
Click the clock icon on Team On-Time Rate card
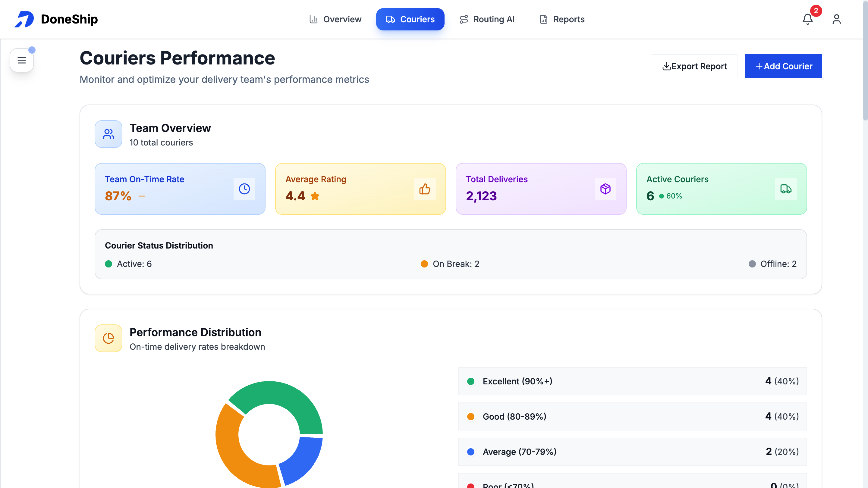[244, 189]
